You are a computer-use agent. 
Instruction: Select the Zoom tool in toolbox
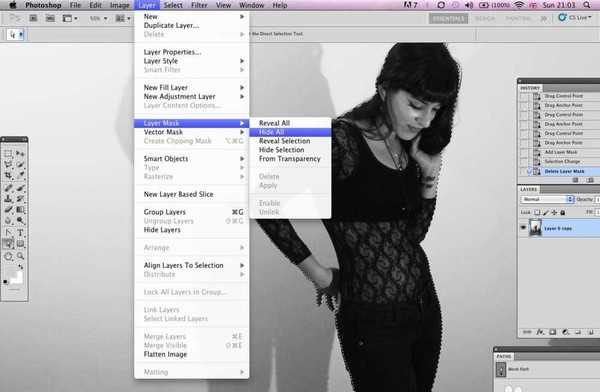(20, 256)
